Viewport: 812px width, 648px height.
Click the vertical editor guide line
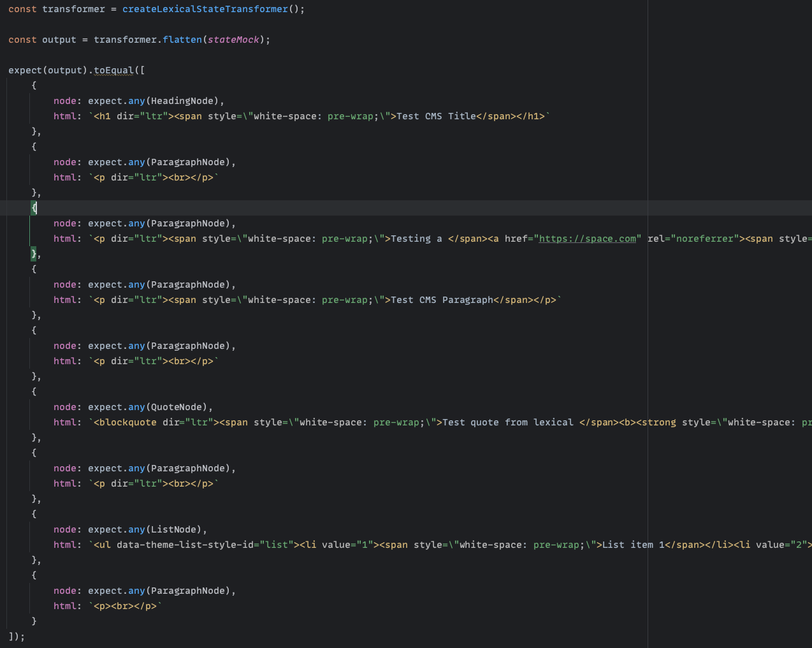[x=648, y=319]
